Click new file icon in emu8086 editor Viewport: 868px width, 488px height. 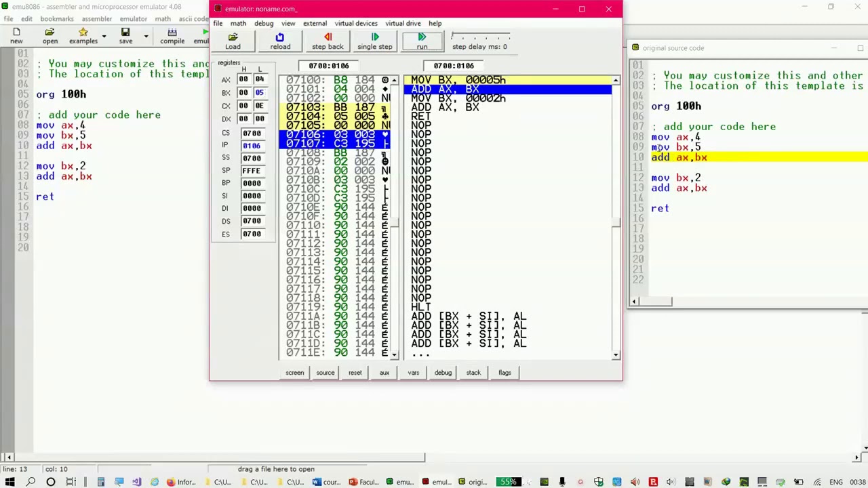pos(16,36)
